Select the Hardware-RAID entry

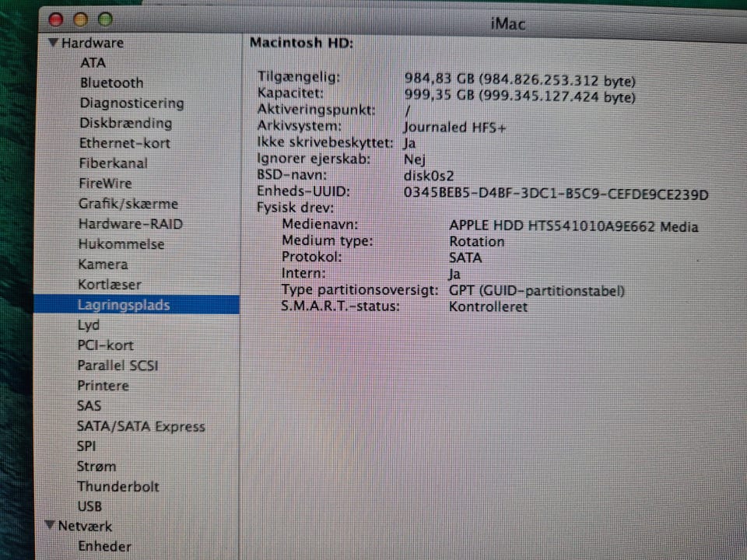(x=131, y=224)
